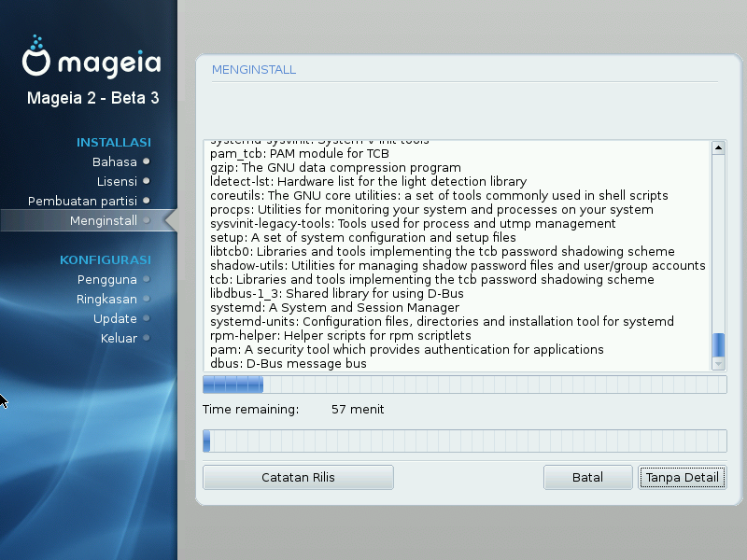This screenshot has width=747, height=560.
Task: Click the bullet next to Update
Action: pos(147,318)
